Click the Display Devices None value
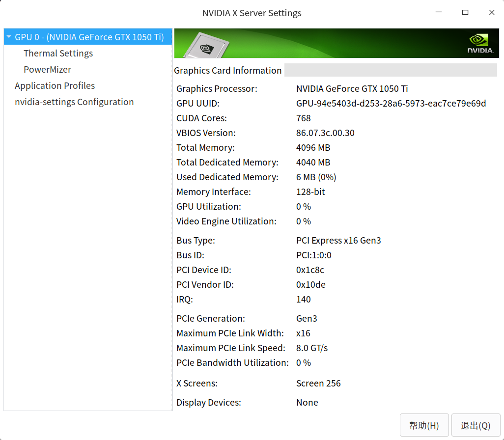The image size is (504, 440). click(307, 402)
